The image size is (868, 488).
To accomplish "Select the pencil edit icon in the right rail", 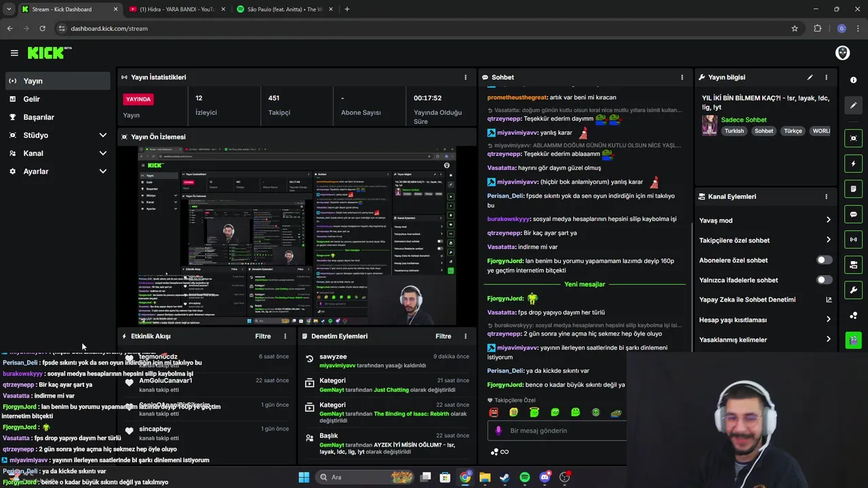I will pyautogui.click(x=853, y=105).
